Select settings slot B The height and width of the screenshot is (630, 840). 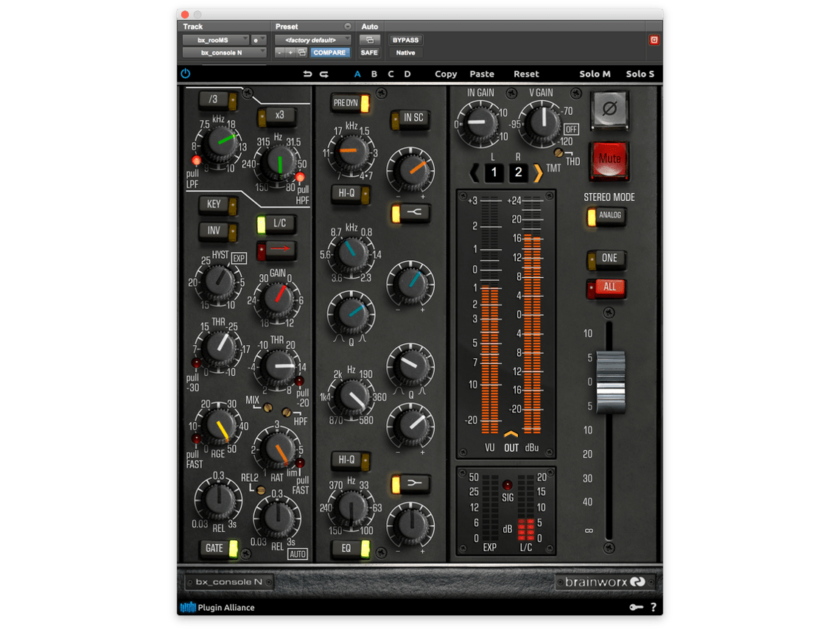click(374, 74)
